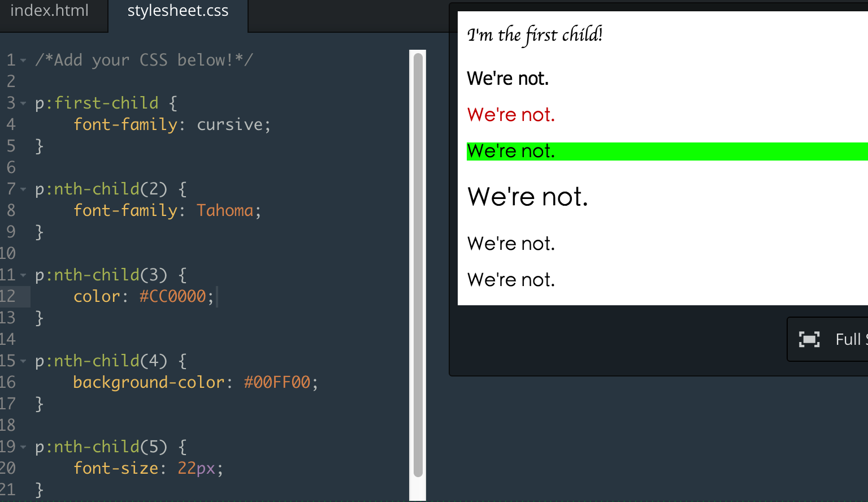Click the 'Add your CSS below!' comment
The width and height of the screenshot is (868, 502).
point(144,60)
